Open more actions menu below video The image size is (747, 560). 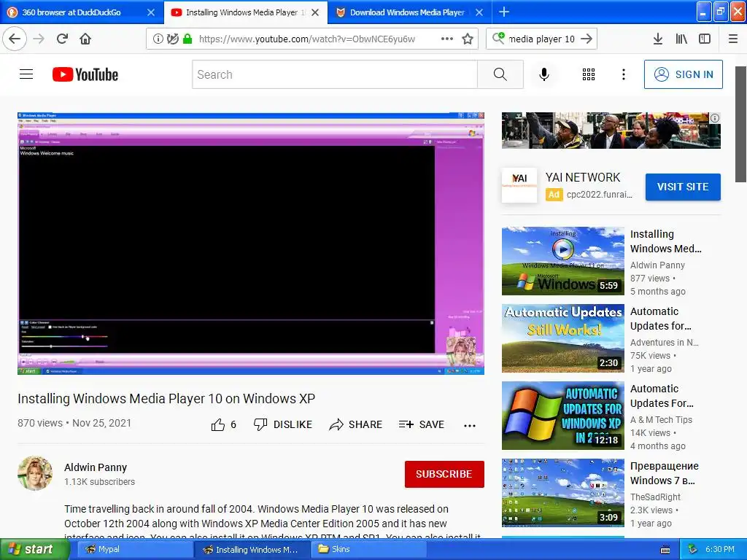pyautogui.click(x=470, y=425)
